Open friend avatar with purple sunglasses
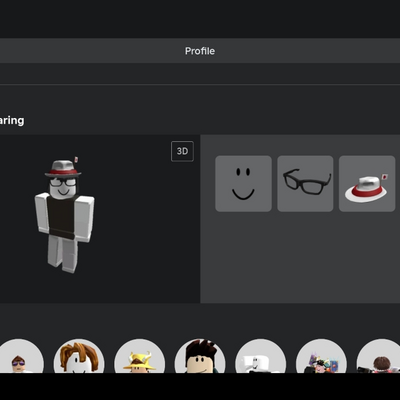Screen dimensions: 400x400 18,356
